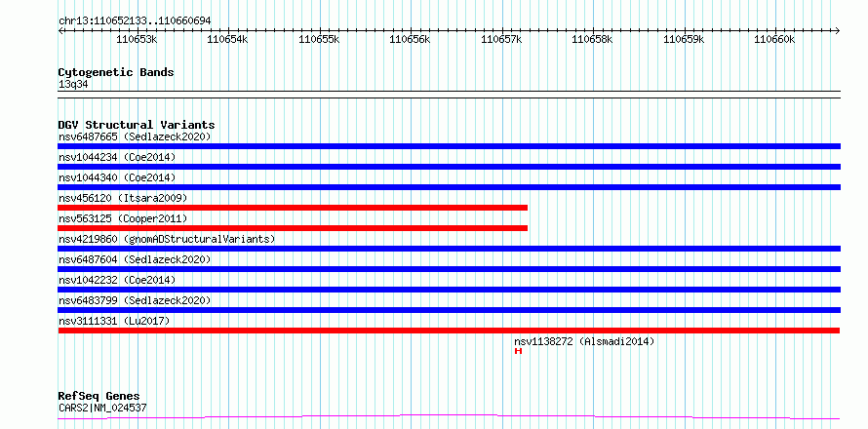Image resolution: width=868 pixels, height=429 pixels.
Task: Select the blue bar under nsv4219860
Action: click(x=449, y=249)
